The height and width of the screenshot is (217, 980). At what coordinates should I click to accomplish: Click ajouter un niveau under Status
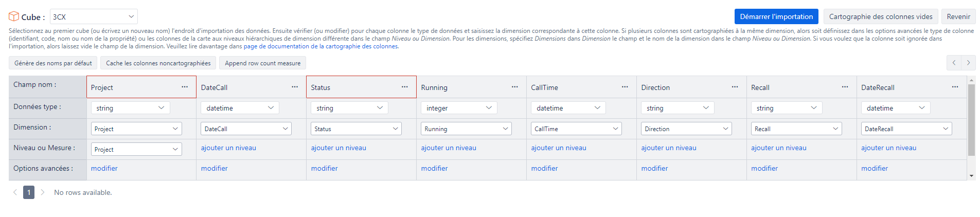pos(338,148)
